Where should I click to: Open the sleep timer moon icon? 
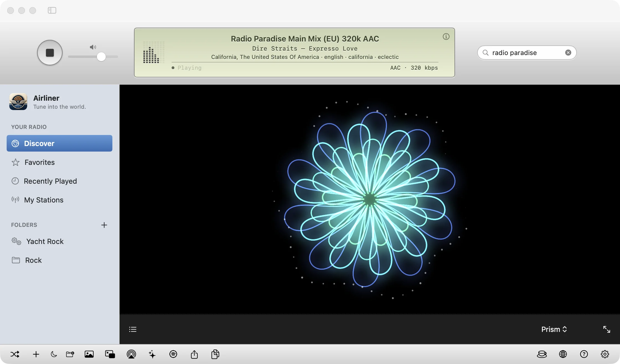54,354
